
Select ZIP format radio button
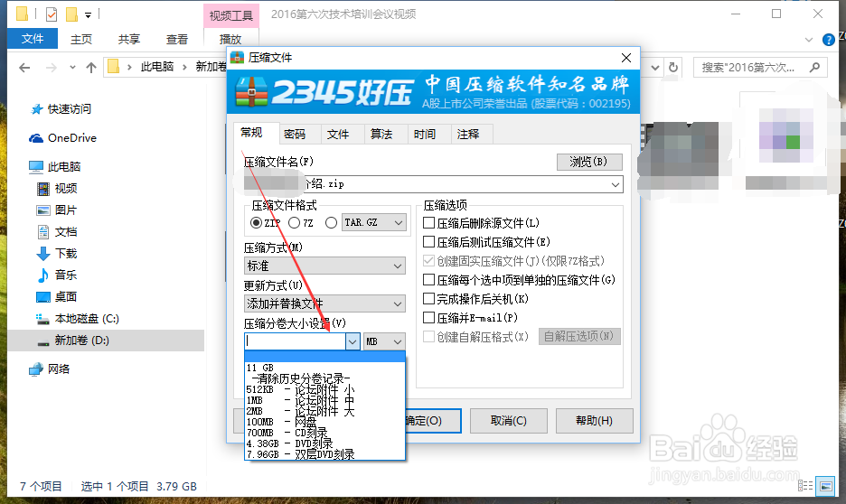pos(257,222)
